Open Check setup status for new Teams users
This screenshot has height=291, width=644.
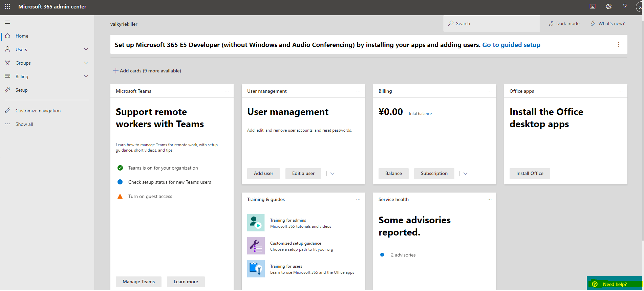click(170, 182)
